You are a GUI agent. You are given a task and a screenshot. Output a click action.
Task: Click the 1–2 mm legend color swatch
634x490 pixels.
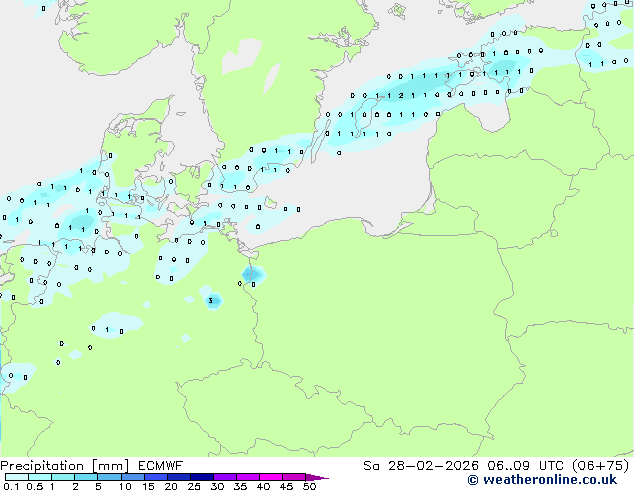pyautogui.click(x=63, y=477)
